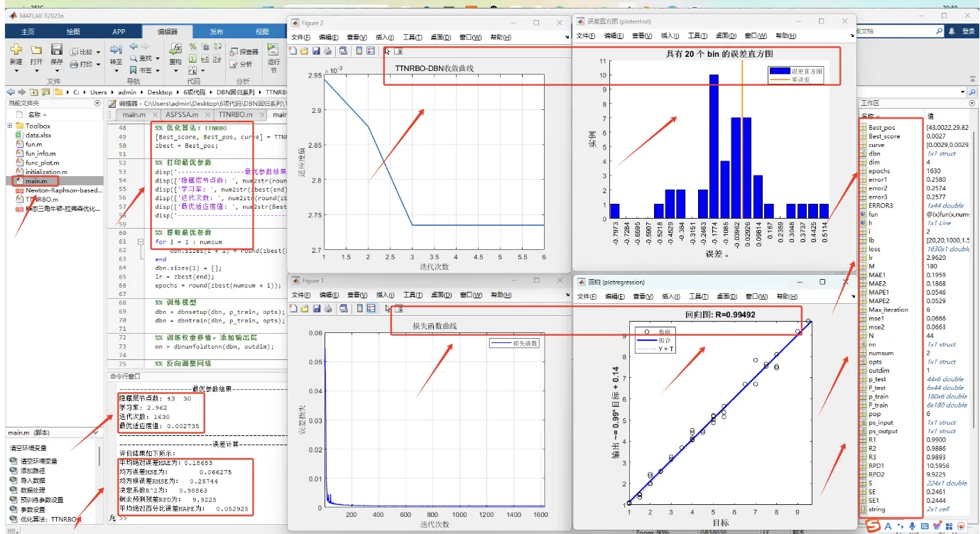Go back using the address bar arrow
980x534 pixels.
click(x=11, y=92)
